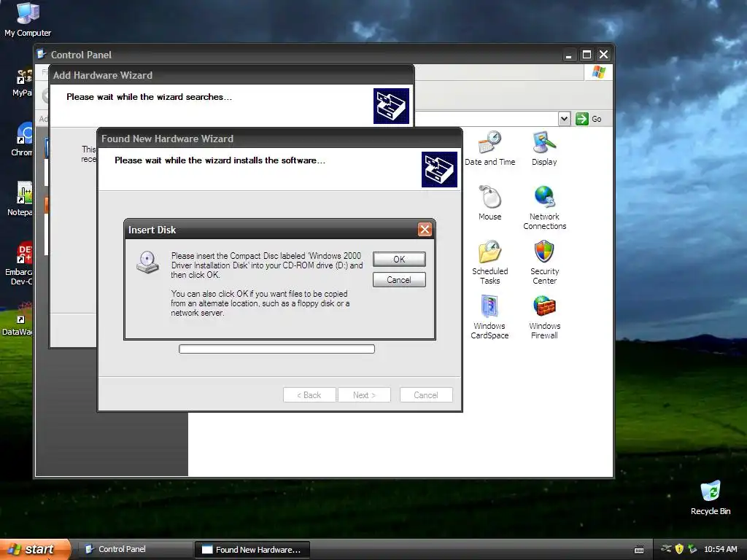The width and height of the screenshot is (747, 560).
Task: Click the network connection tray icon
Action: 666,549
